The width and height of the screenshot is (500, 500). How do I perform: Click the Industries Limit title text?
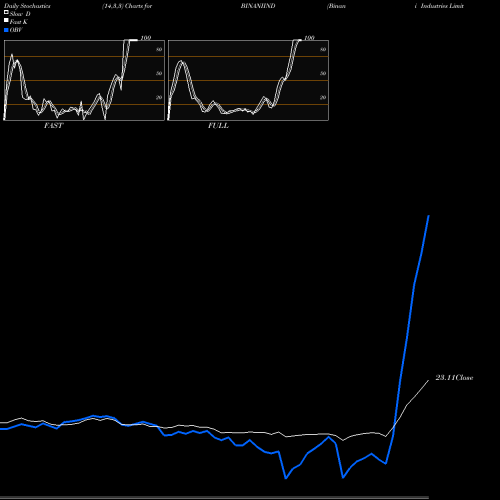click(x=442, y=6)
